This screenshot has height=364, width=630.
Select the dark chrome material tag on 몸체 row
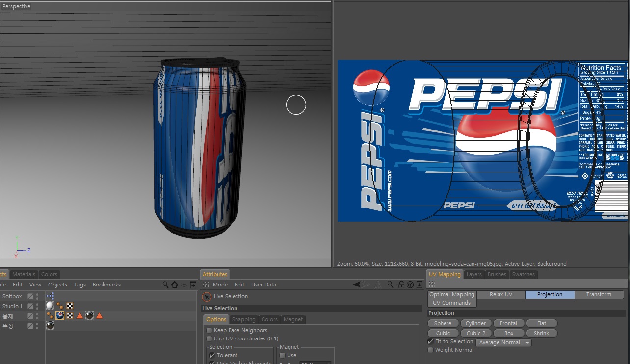pos(89,315)
